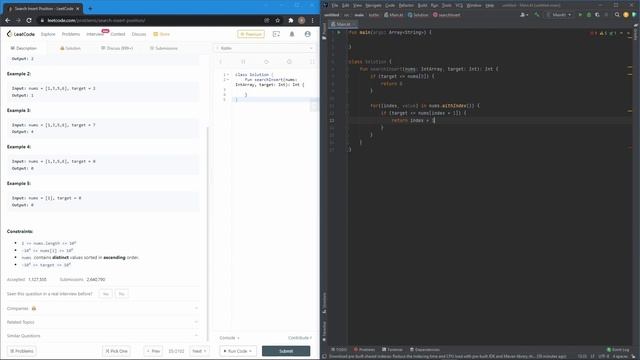
Task: Expand the Similar Questions section
Action: tap(103, 336)
